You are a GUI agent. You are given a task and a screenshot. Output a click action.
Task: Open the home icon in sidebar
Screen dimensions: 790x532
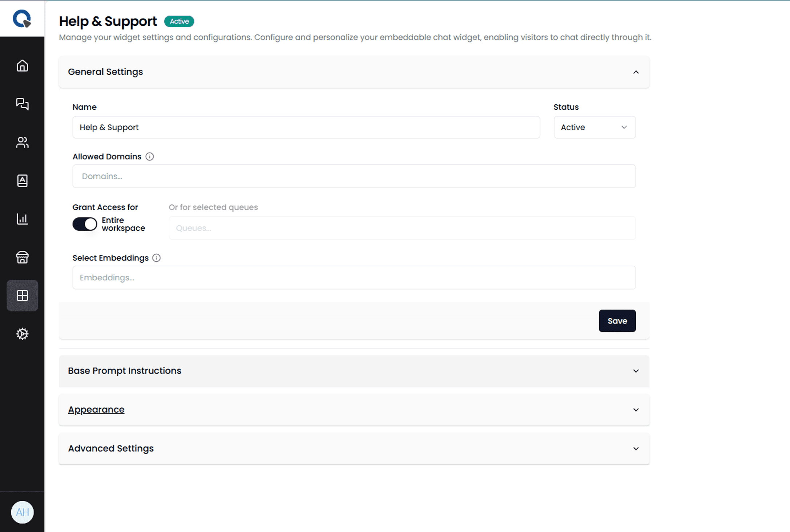click(x=22, y=66)
